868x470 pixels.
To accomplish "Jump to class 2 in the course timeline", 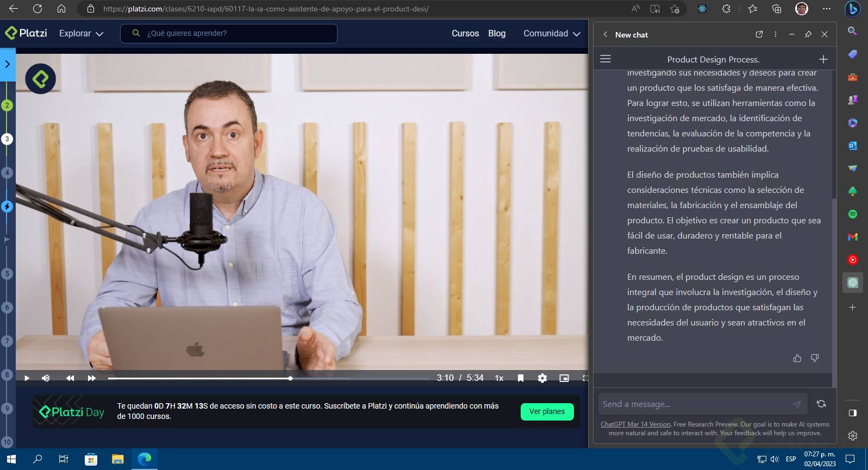I will coord(7,105).
